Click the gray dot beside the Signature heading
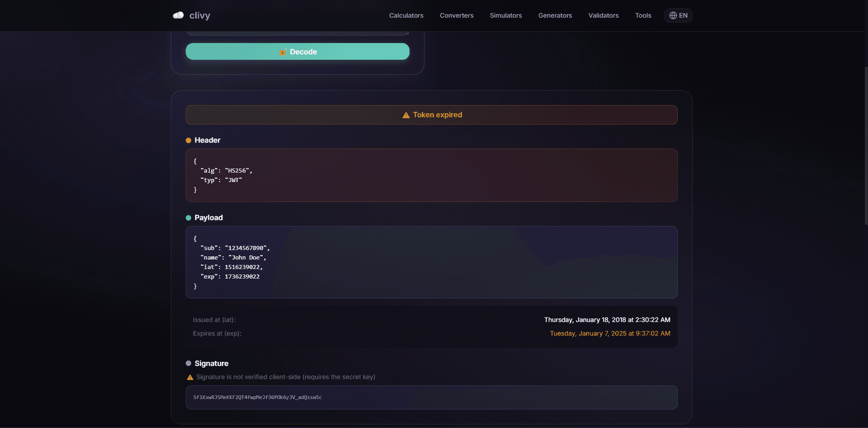Screen dimensions: 868x428 click(x=188, y=363)
